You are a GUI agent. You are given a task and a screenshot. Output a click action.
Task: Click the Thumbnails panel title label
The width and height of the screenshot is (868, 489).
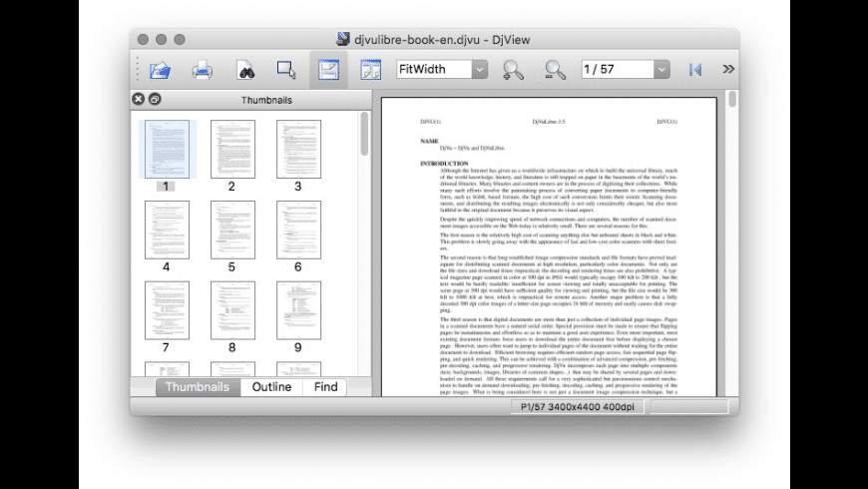tap(266, 100)
